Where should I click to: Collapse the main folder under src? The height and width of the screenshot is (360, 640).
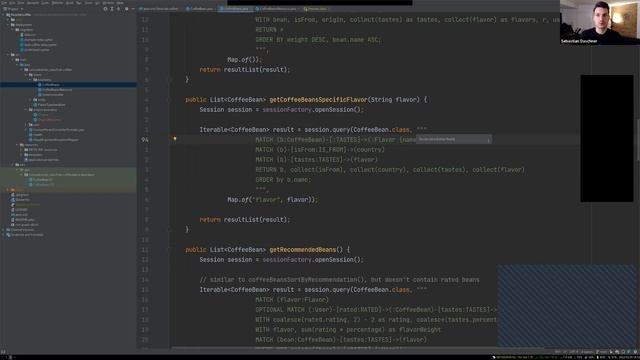pyautogui.click(x=13, y=60)
